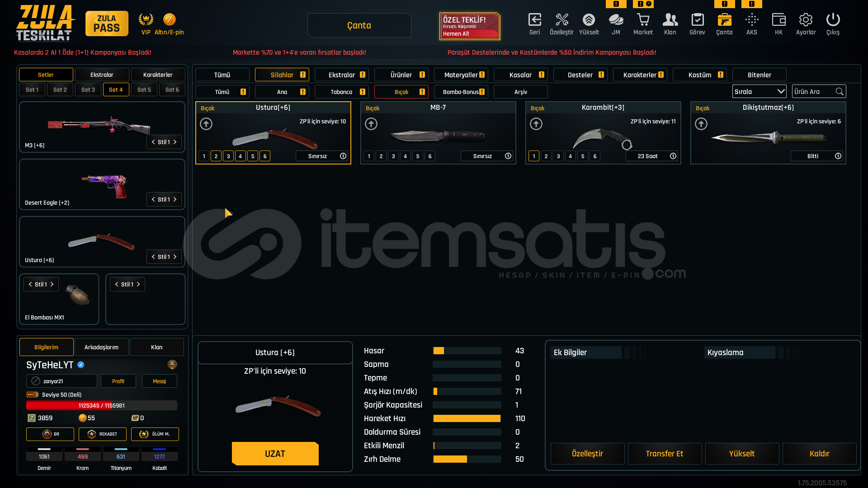Image resolution: width=868 pixels, height=488 pixels.
Task: Select the Dikiştutmaz[+6] knife thumbnail
Action: coord(768,137)
